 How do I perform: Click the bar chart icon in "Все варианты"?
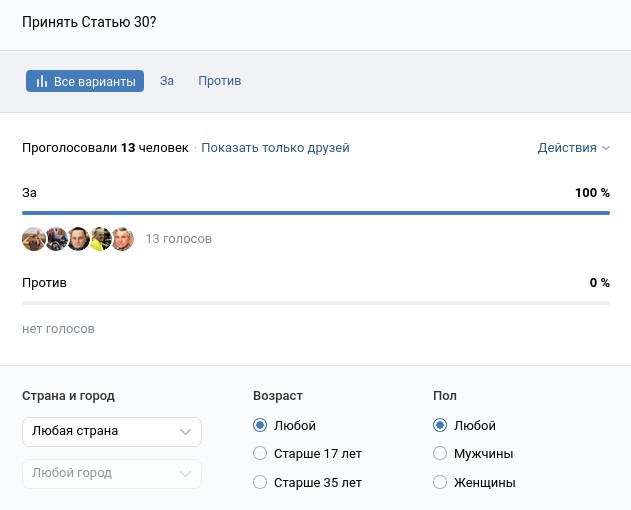[x=42, y=81]
